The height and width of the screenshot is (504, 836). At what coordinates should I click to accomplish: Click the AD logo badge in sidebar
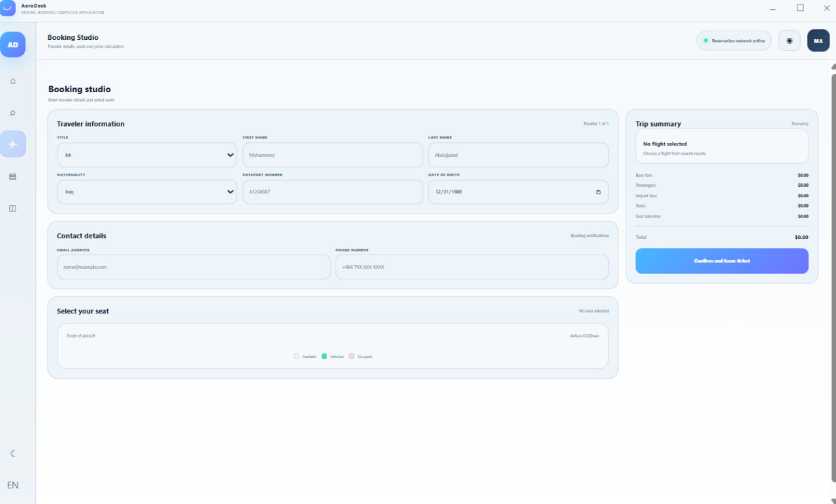click(x=13, y=44)
